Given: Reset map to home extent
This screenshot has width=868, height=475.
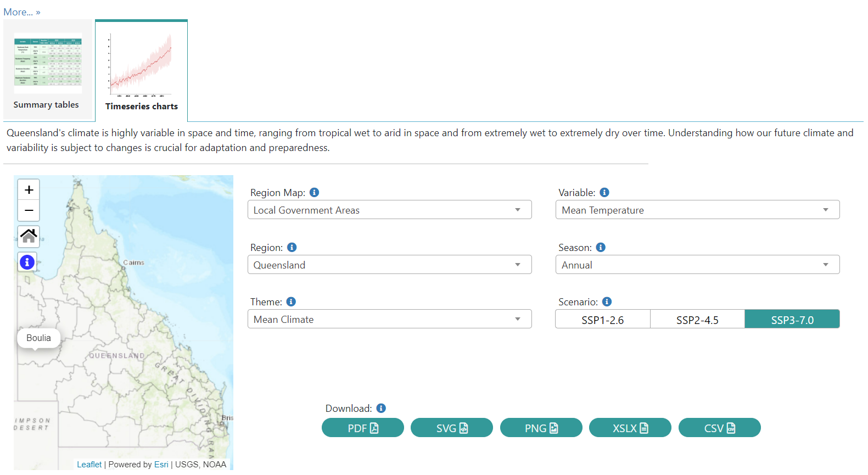Looking at the screenshot, I should point(29,236).
